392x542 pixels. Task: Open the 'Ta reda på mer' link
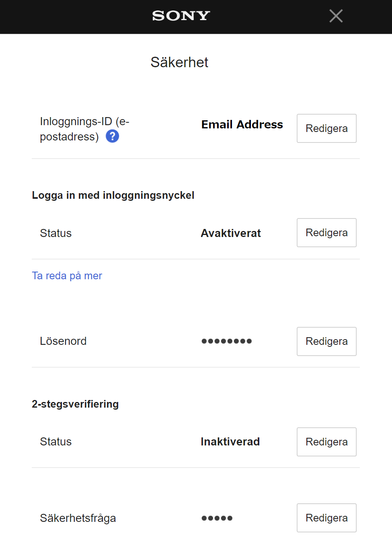tap(67, 276)
